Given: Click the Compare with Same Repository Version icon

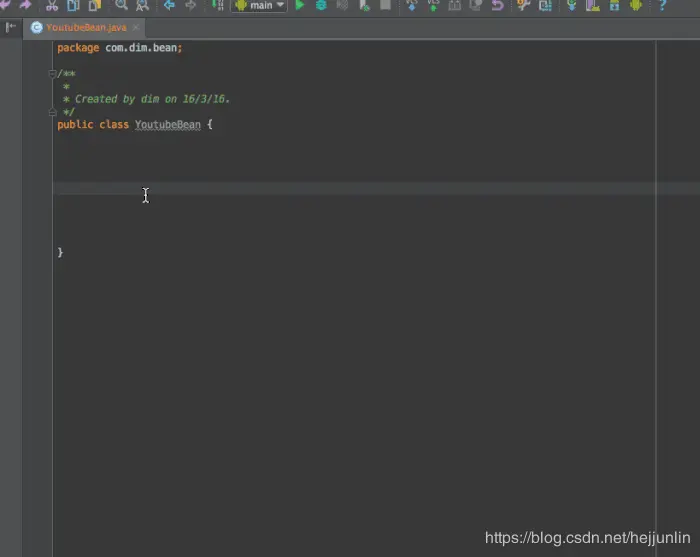Looking at the screenshot, I should click(x=454, y=5).
